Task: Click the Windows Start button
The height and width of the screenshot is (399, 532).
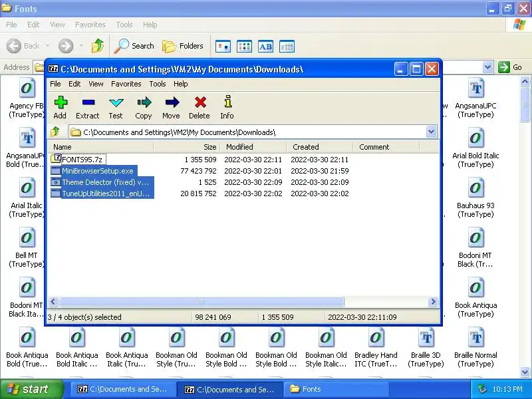Action: click(32, 389)
